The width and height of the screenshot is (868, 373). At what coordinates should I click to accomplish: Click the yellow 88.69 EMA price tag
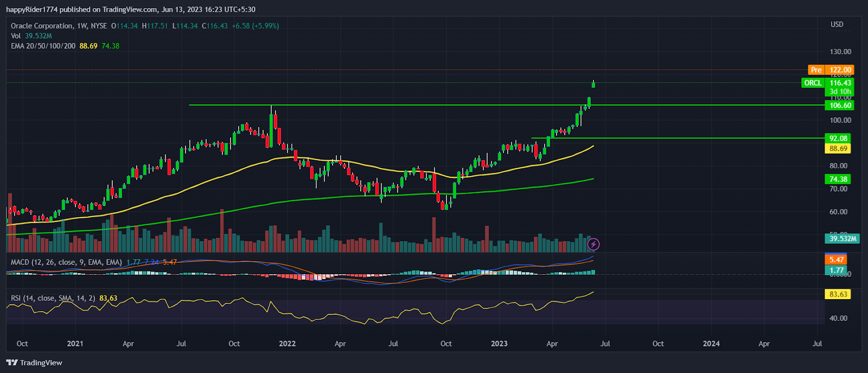click(x=838, y=149)
